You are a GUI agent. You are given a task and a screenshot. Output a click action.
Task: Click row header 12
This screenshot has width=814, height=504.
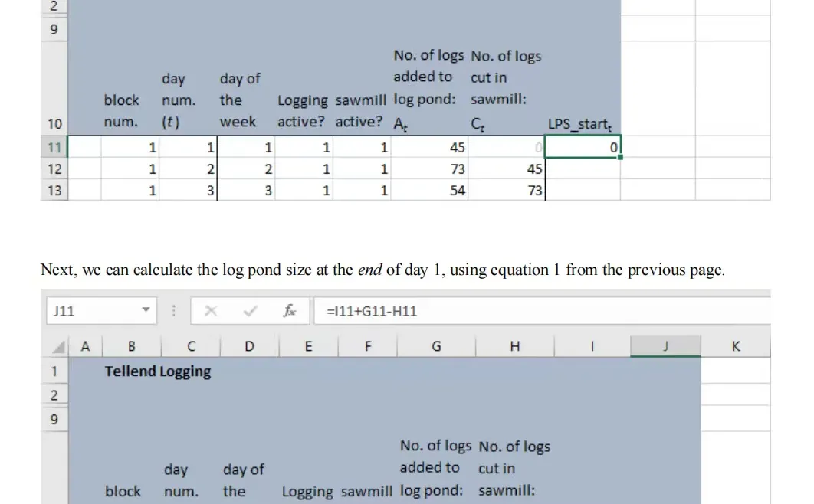pos(54,169)
